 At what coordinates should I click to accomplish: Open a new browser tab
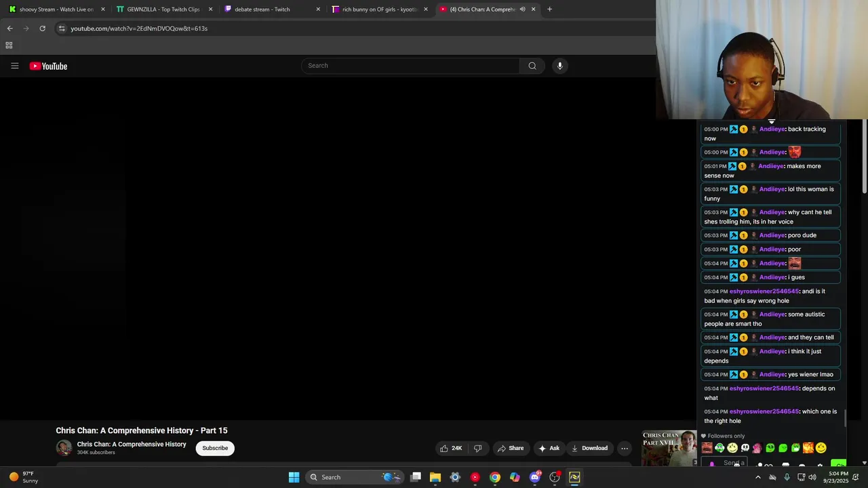pyautogui.click(x=549, y=9)
